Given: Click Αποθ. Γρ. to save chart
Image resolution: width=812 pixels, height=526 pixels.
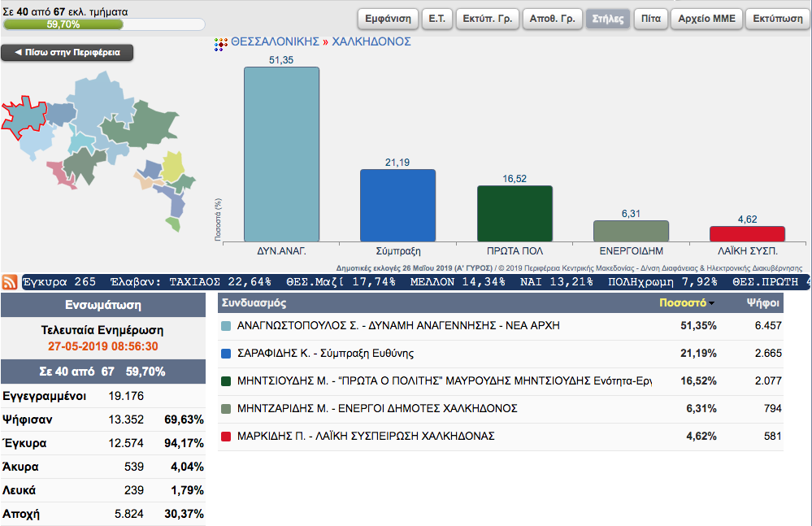Looking at the screenshot, I should (x=550, y=19).
